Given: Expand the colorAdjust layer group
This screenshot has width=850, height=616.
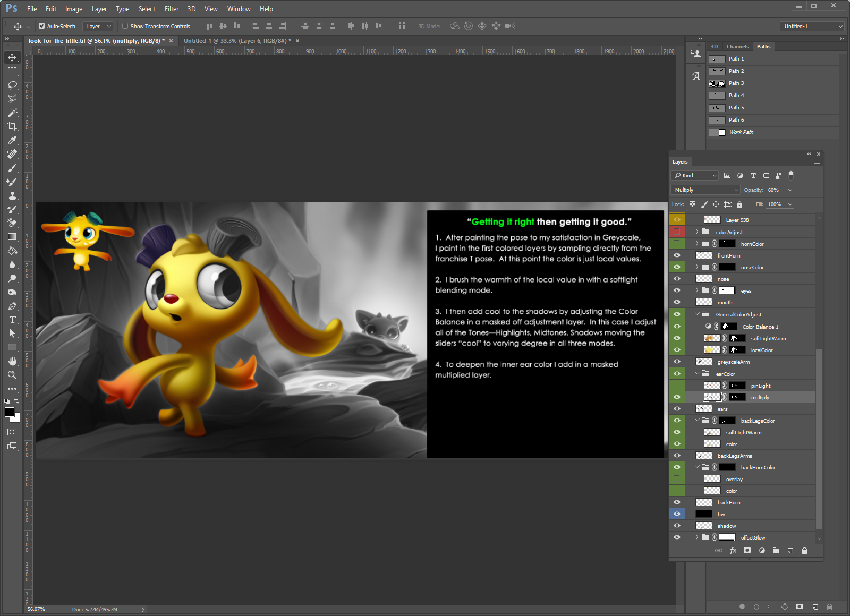Looking at the screenshot, I should click(x=697, y=232).
